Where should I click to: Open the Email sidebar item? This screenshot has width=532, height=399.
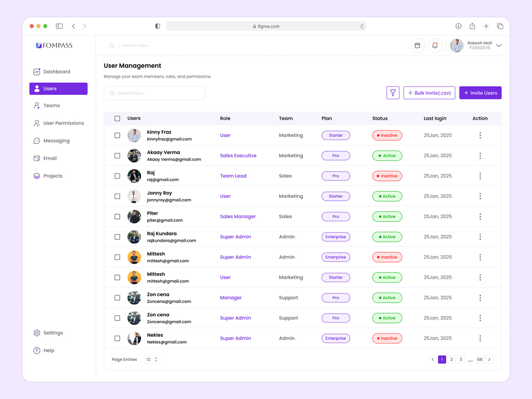(x=50, y=158)
